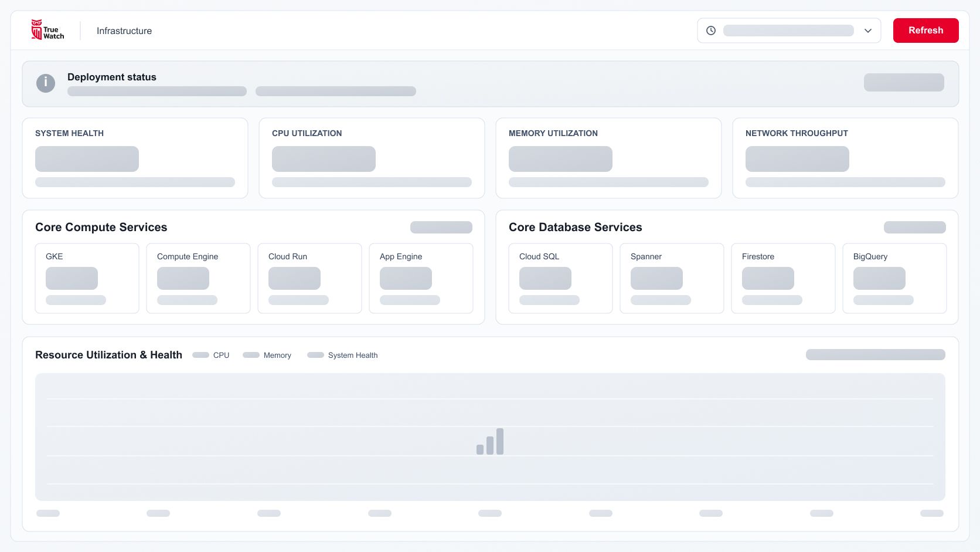
Task: Toggle the CPU legend series
Action: coord(211,355)
